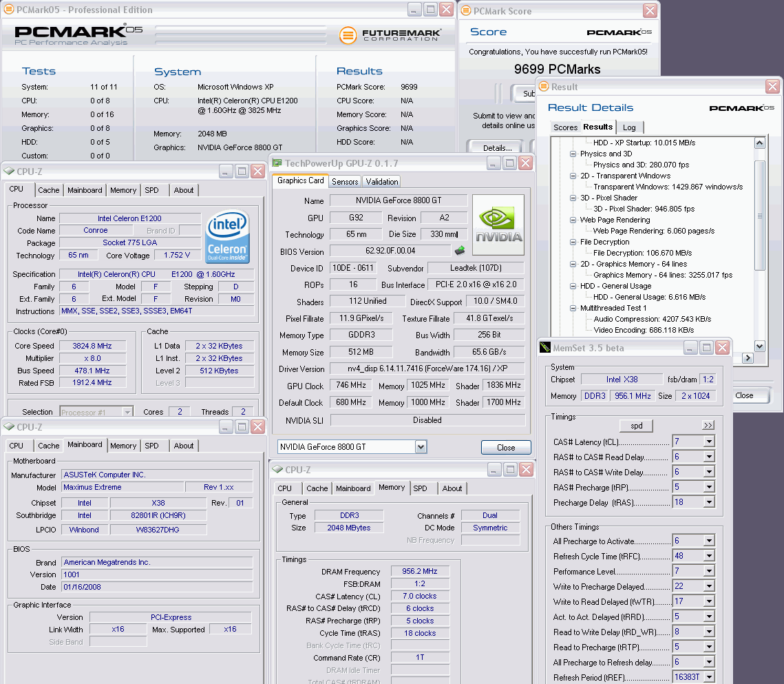
Task: Select 'Video Encoding: 686.118 KB/s' result row
Action: [644, 330]
